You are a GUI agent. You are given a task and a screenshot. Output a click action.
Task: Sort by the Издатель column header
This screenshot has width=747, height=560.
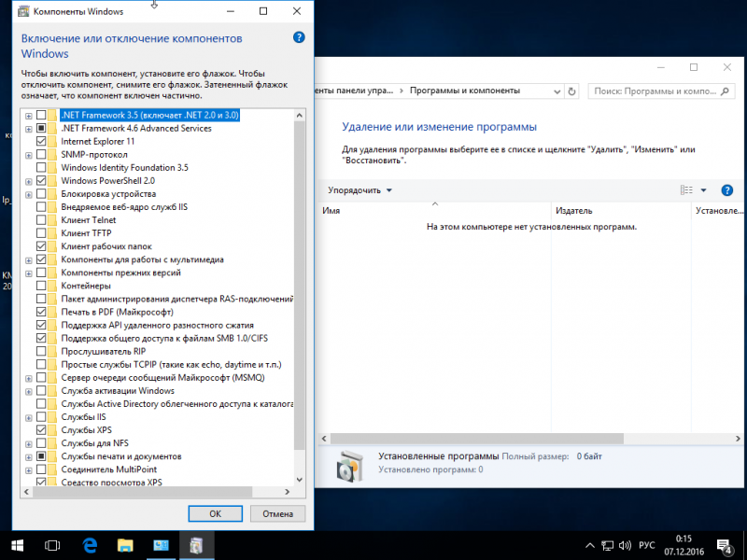click(622, 211)
